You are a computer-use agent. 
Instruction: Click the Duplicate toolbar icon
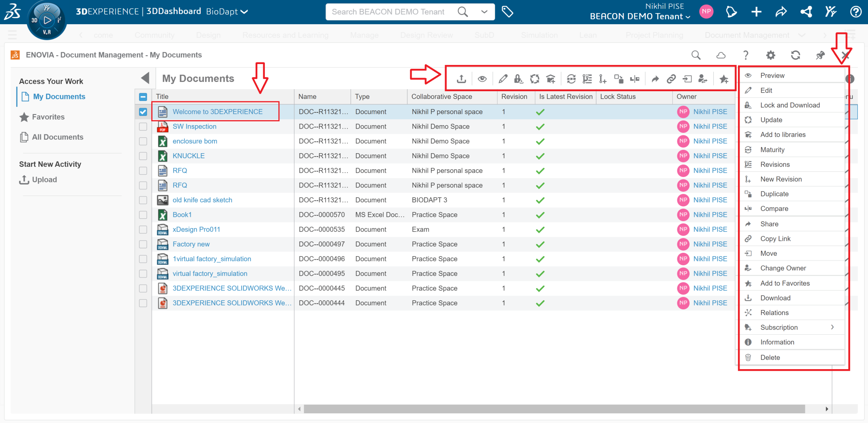(x=619, y=79)
